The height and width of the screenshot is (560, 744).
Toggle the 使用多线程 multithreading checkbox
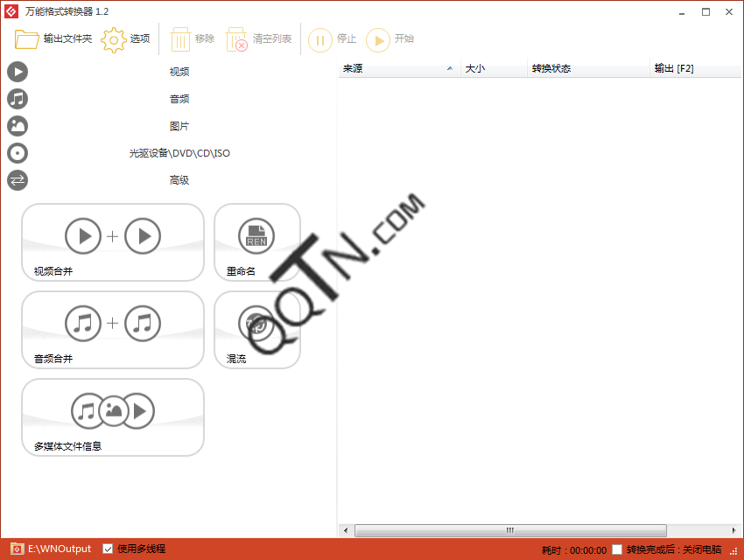tap(108, 549)
